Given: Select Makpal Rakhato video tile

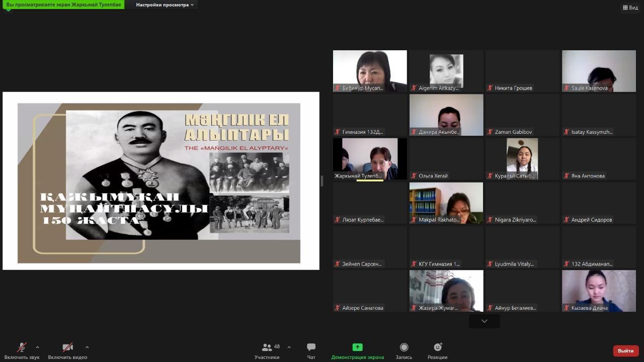Looking at the screenshot, I should click(x=446, y=203).
